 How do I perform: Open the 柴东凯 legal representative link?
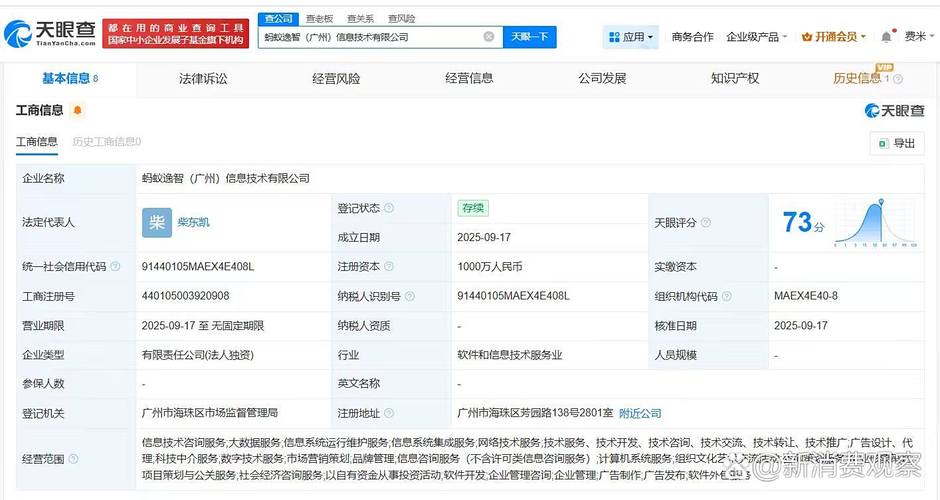pyautogui.click(x=193, y=222)
